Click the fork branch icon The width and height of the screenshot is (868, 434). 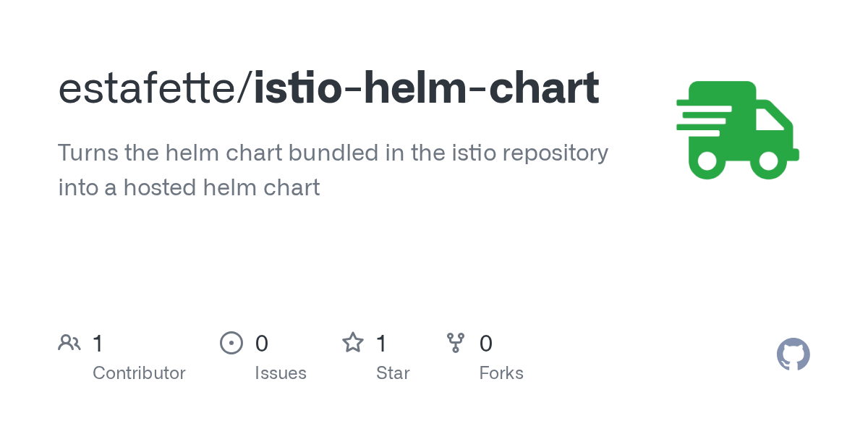tap(456, 343)
